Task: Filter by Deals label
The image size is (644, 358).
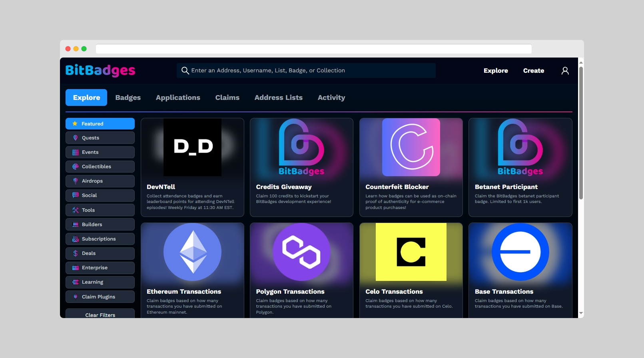Action: [x=89, y=253]
